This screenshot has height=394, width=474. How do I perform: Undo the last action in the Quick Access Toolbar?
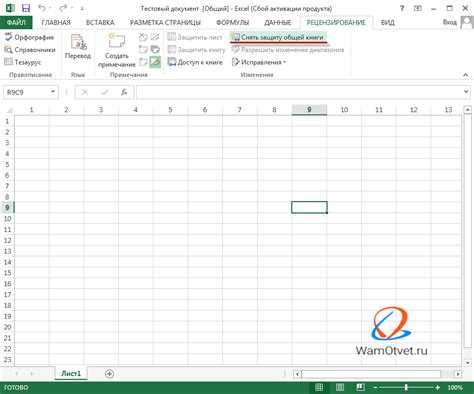pos(42,8)
